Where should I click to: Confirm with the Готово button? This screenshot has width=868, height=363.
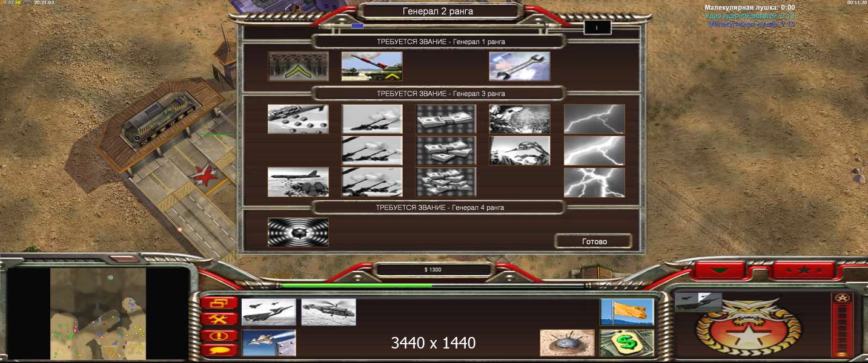click(x=594, y=241)
